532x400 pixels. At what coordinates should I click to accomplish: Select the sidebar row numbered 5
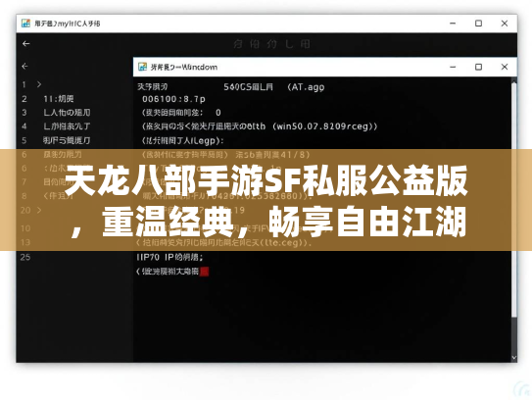tap(57, 140)
